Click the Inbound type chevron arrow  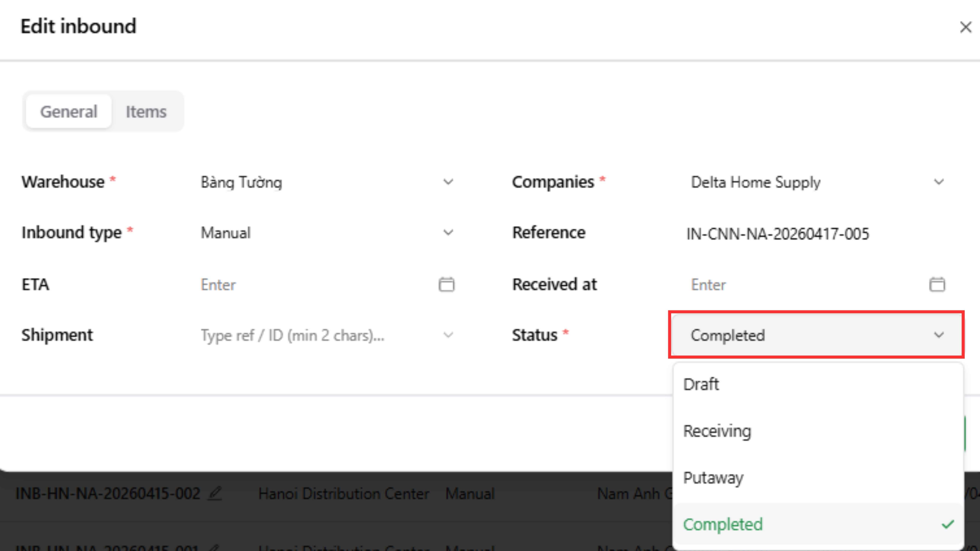pos(448,232)
